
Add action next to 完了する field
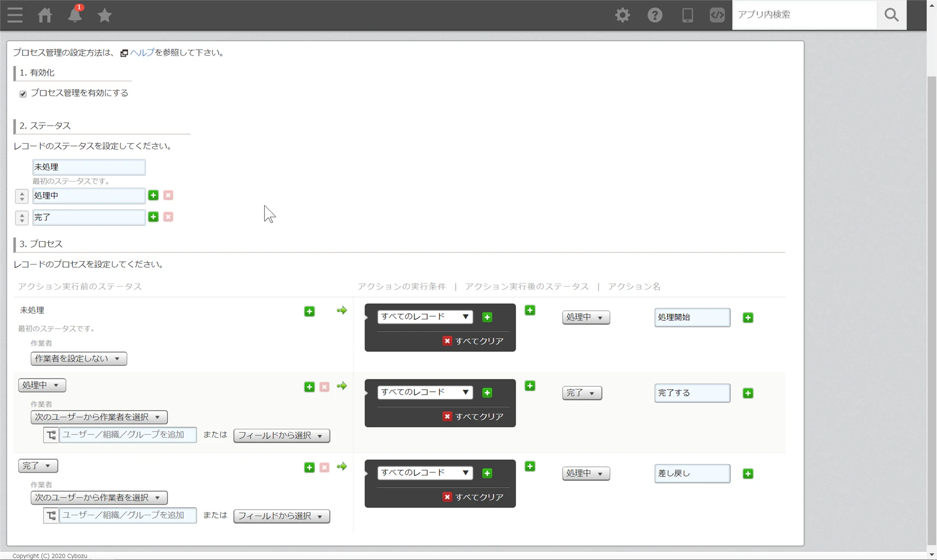pyautogui.click(x=748, y=393)
